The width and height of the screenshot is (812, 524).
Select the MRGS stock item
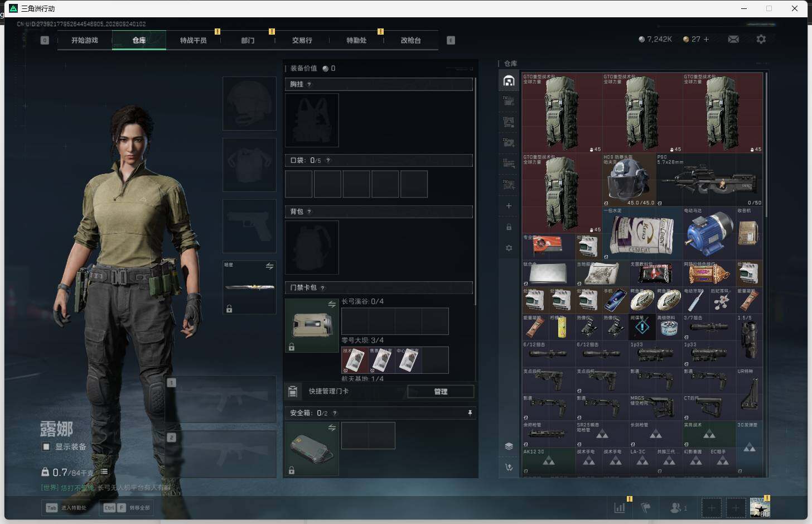pos(656,407)
